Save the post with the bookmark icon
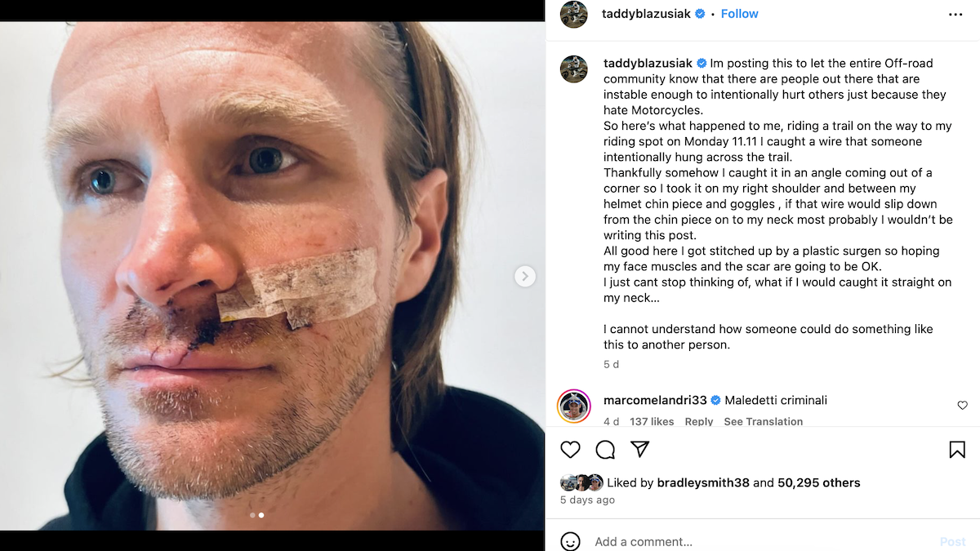This screenshot has width=980, height=551. pyautogui.click(x=957, y=449)
